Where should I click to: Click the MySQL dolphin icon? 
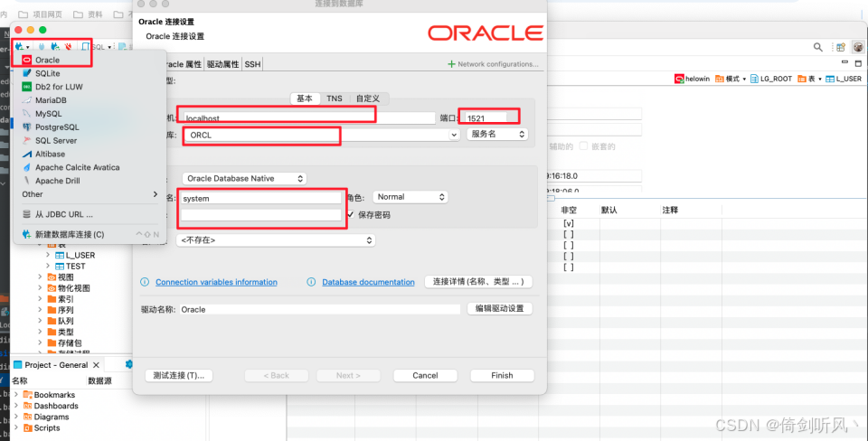coord(26,114)
